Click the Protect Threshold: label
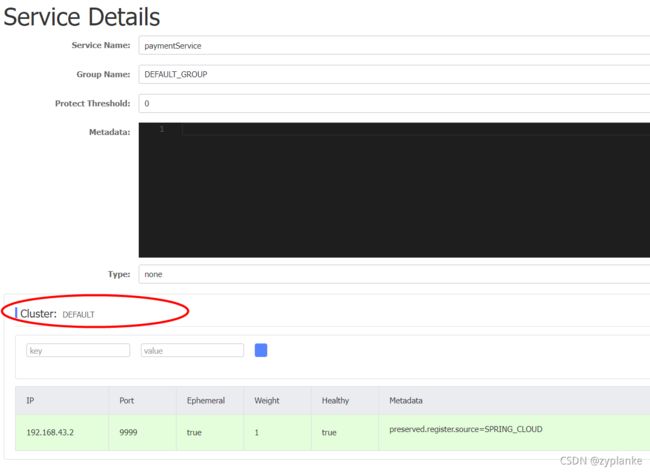650x472 pixels. [92, 103]
